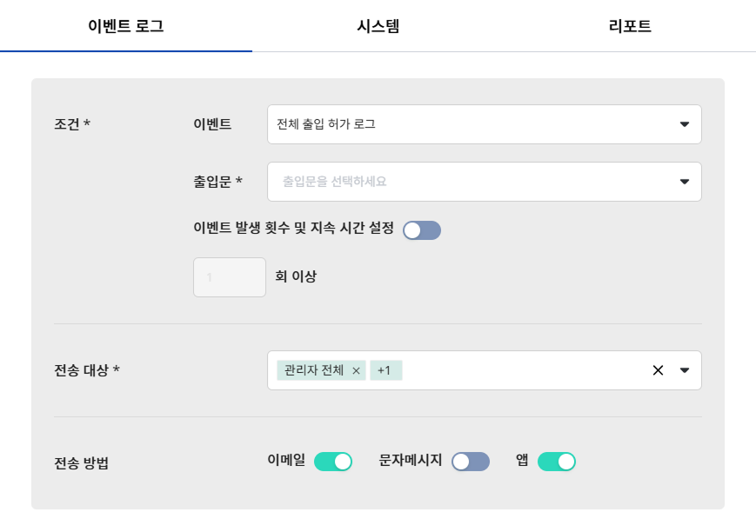The height and width of the screenshot is (532, 756).
Task: Click the 관리자 전체 tag label
Action: click(x=314, y=370)
